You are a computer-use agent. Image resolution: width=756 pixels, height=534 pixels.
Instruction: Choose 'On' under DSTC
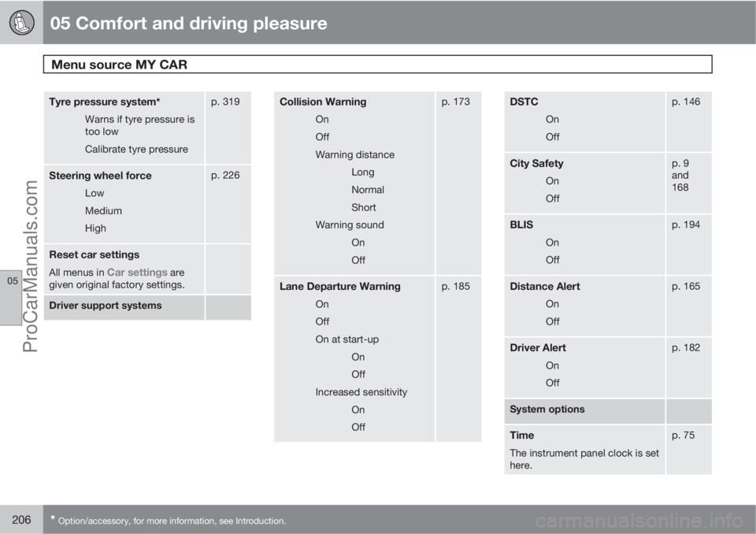click(553, 119)
